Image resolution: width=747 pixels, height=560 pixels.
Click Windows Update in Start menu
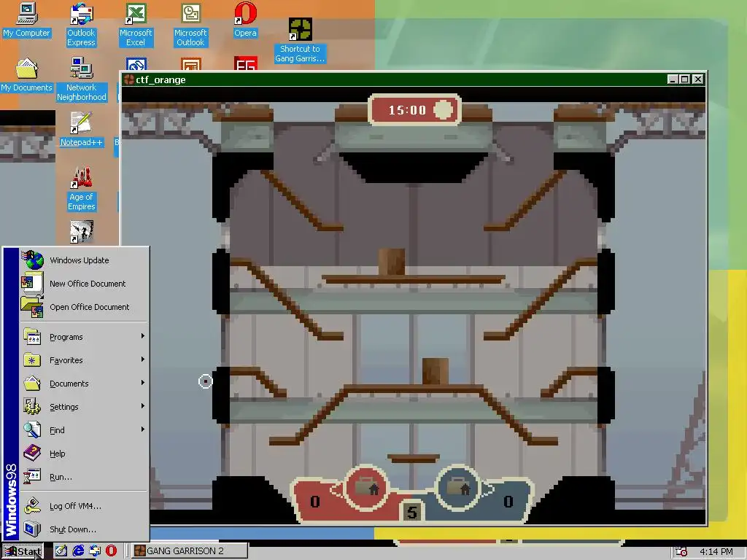(85, 260)
